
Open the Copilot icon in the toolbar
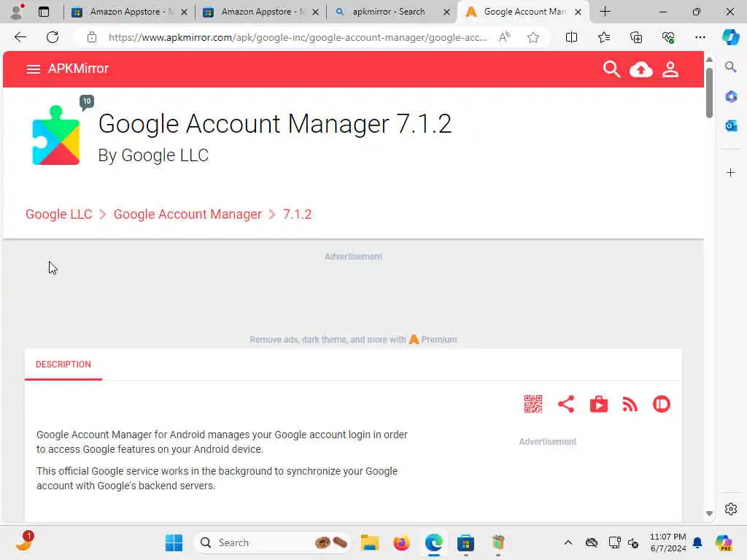(x=729, y=37)
